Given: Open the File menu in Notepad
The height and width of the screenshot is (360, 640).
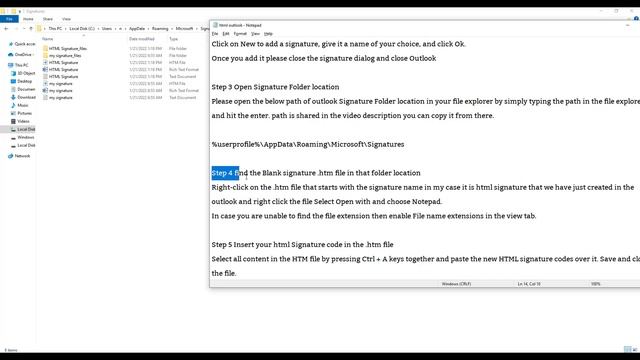Looking at the screenshot, I should 215,33.
